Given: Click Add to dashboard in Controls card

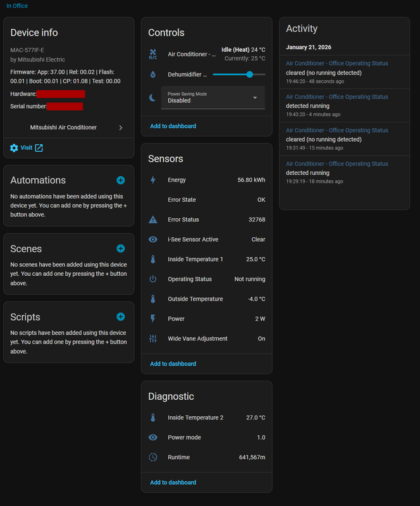Looking at the screenshot, I should pos(173,126).
